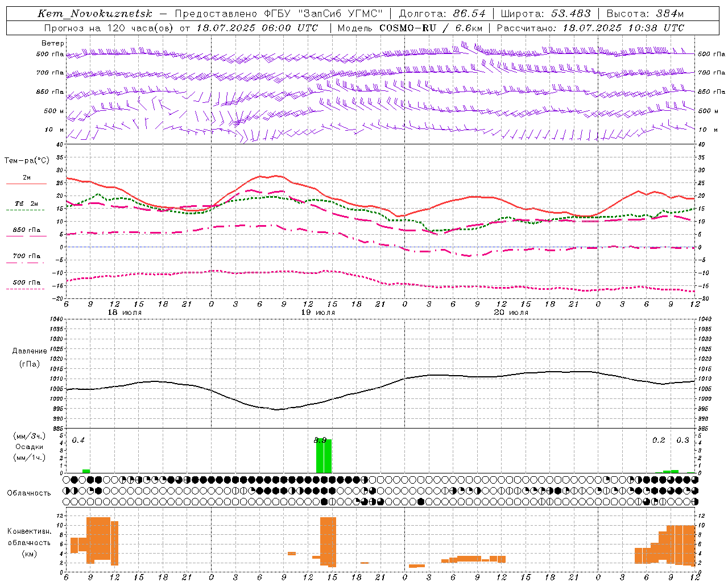Click the pink dotted 500 гПа legend line
728x582 pixels.
pyautogui.click(x=26, y=289)
